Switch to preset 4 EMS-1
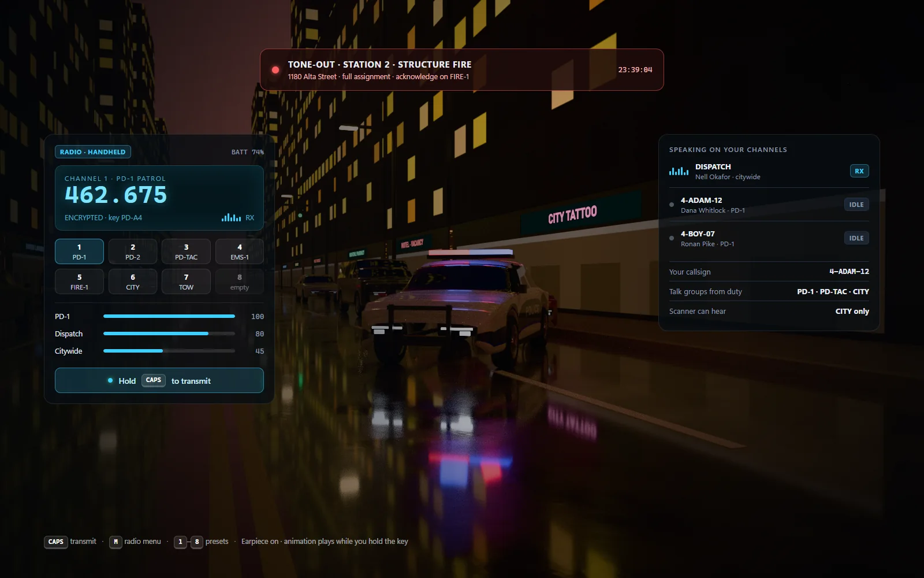Image resolution: width=924 pixels, height=578 pixels. [240, 251]
